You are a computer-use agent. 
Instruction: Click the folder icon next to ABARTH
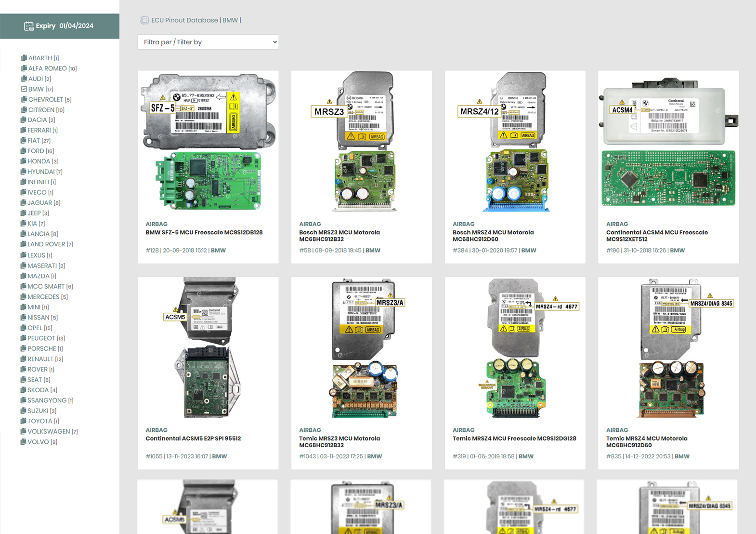pos(24,58)
